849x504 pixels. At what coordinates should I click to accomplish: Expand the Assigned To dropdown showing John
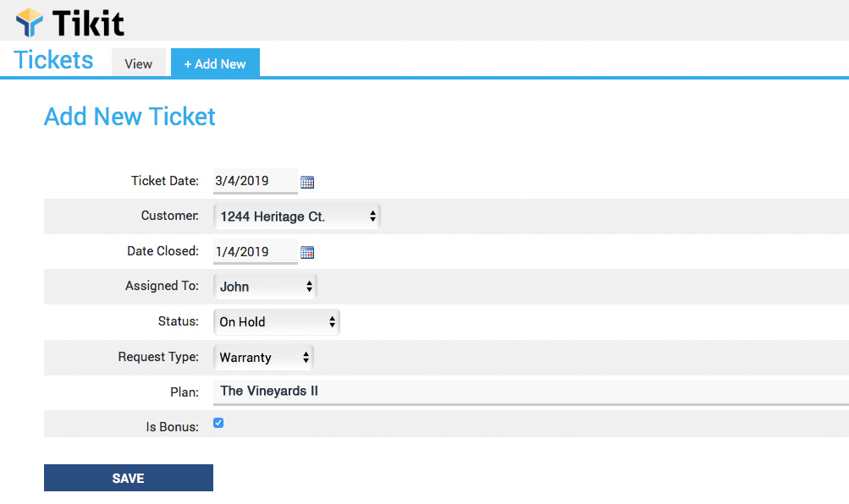(x=265, y=287)
